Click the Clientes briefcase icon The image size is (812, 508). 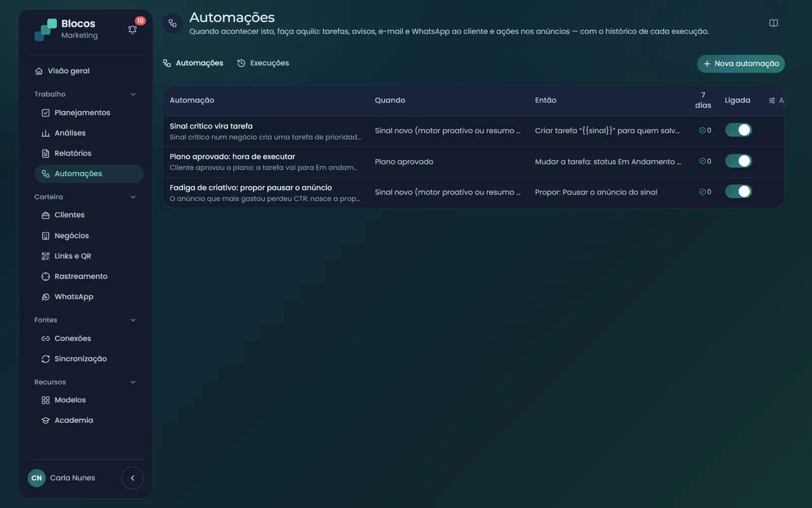point(46,215)
